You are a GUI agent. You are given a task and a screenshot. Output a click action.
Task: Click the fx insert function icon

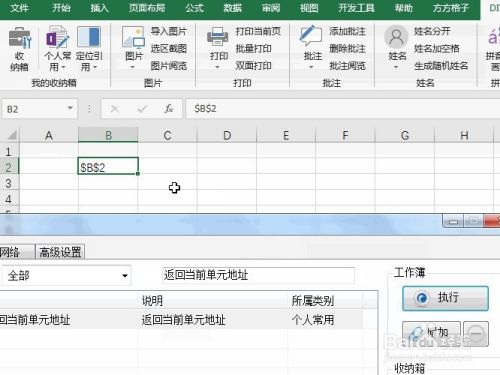coord(169,109)
